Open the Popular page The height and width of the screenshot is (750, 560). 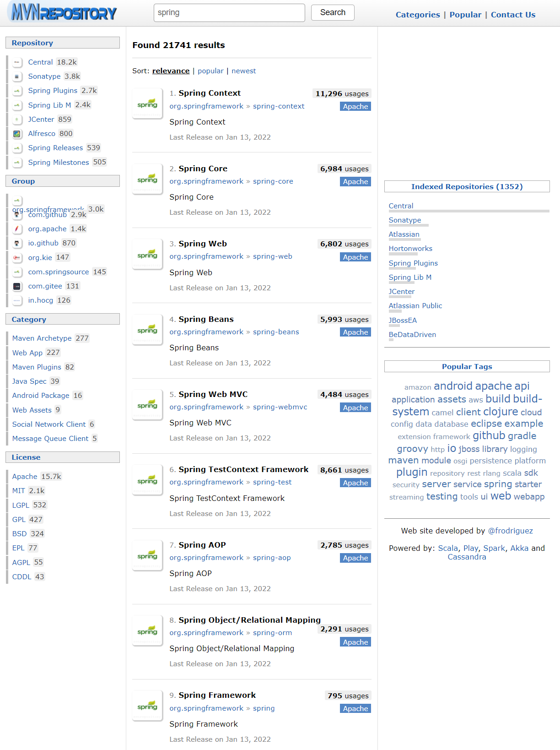[x=465, y=15]
